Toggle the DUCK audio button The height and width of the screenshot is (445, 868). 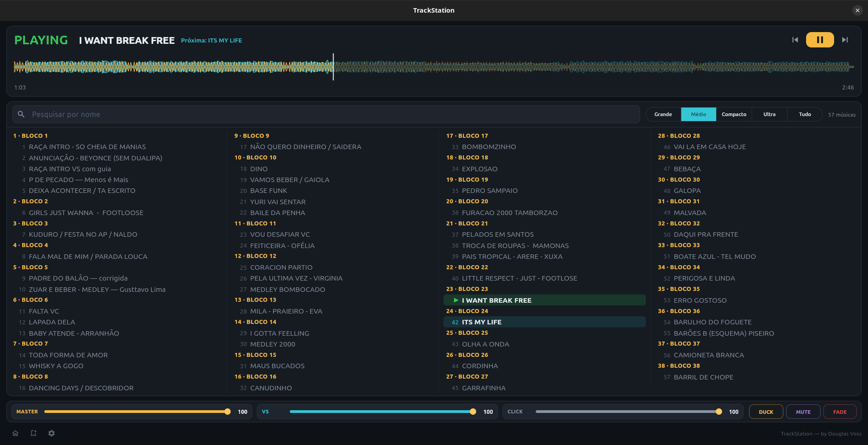(766, 412)
